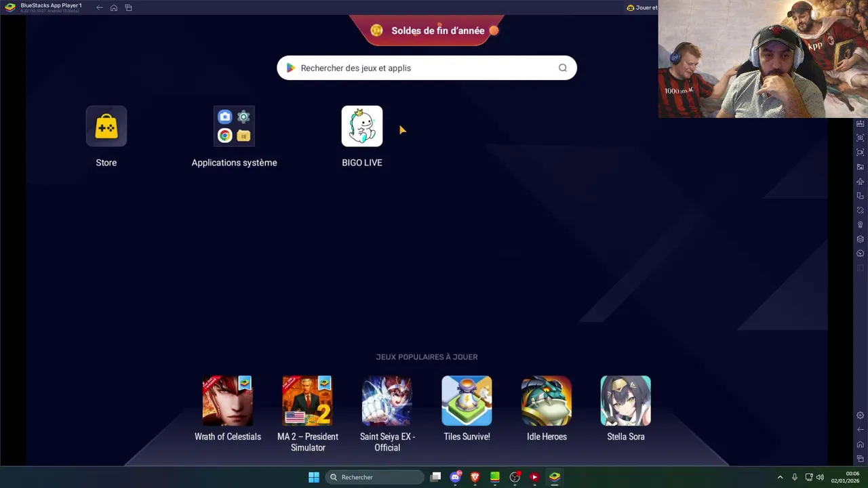
Task: Click the BlueStacks logo in title bar
Action: [x=10, y=7]
